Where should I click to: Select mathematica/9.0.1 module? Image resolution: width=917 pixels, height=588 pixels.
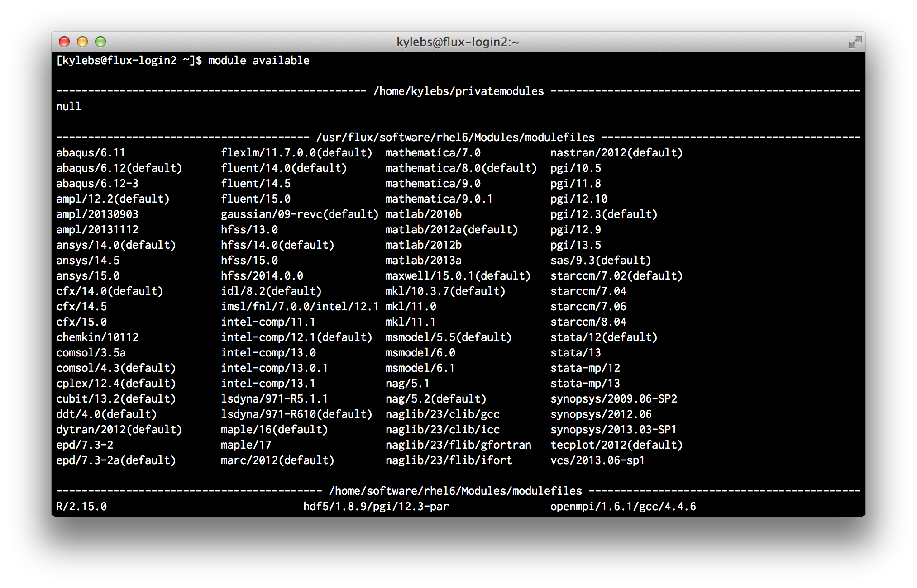(439, 199)
